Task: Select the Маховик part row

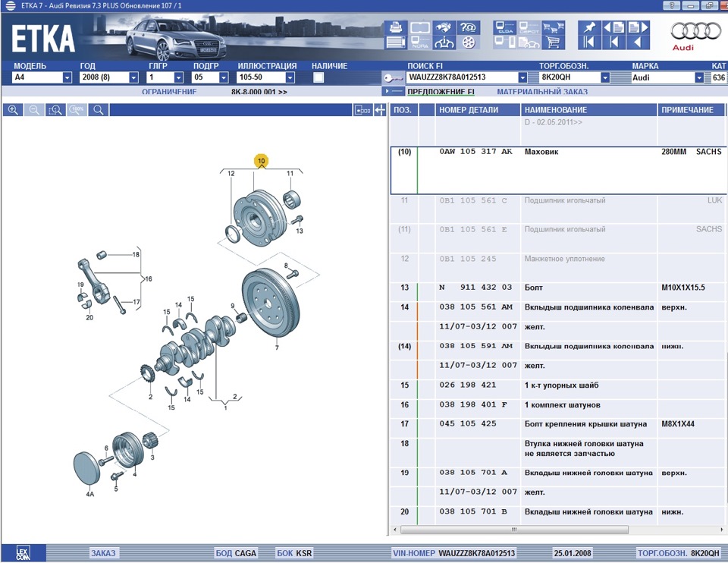Action: [559, 170]
